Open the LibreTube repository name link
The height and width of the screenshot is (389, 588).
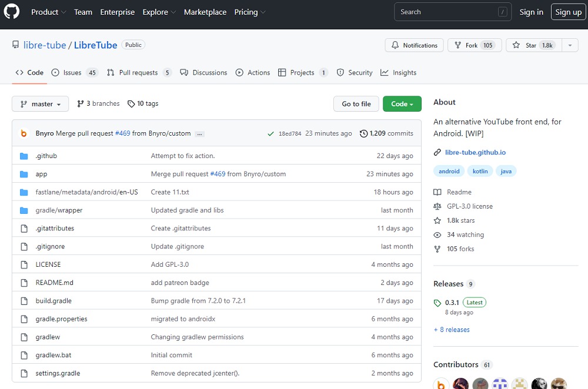click(x=96, y=45)
